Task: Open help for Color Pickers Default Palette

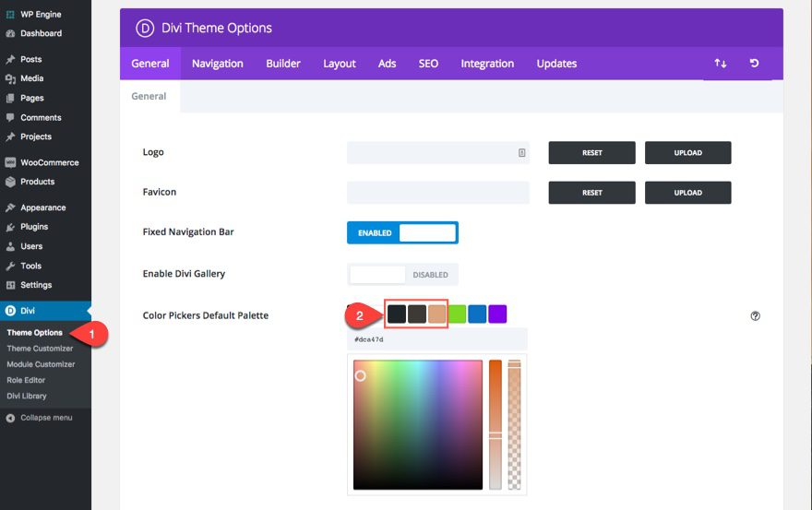Action: [x=756, y=315]
